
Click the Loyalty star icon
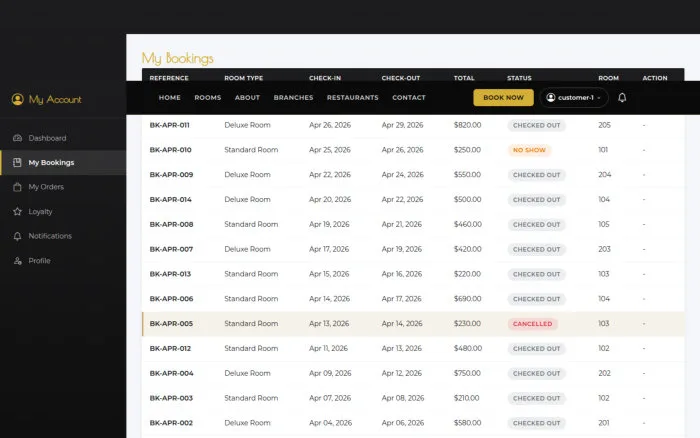click(x=17, y=212)
